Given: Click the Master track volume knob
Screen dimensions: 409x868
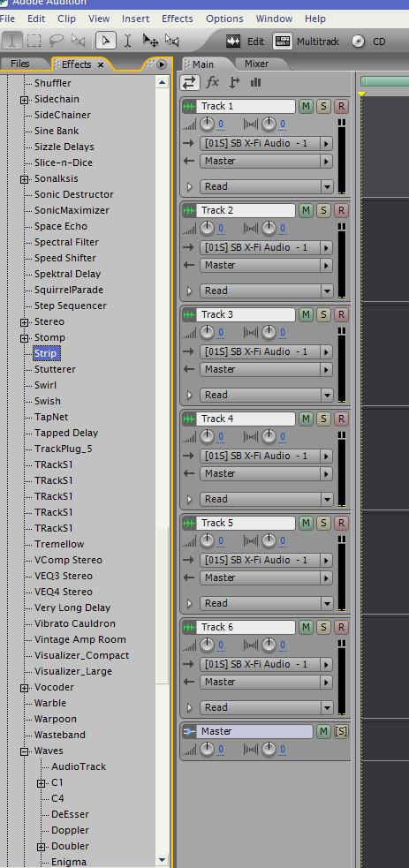Looking at the screenshot, I should pos(207,749).
